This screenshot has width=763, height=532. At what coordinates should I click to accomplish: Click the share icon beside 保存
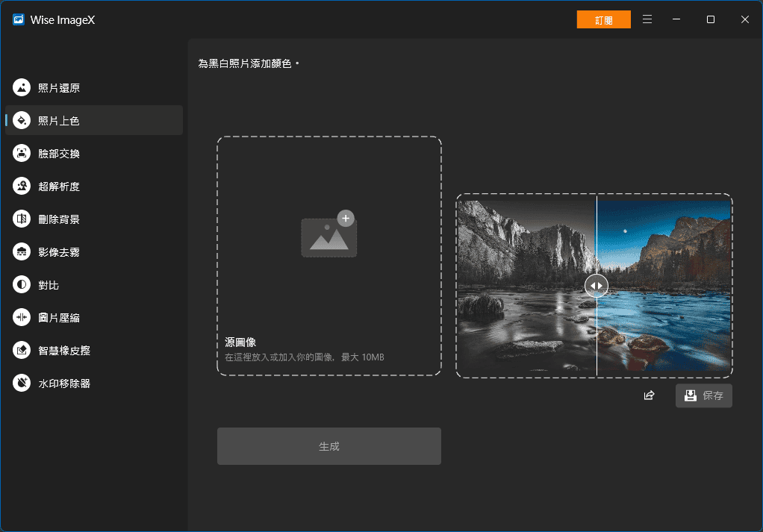pyautogui.click(x=649, y=395)
